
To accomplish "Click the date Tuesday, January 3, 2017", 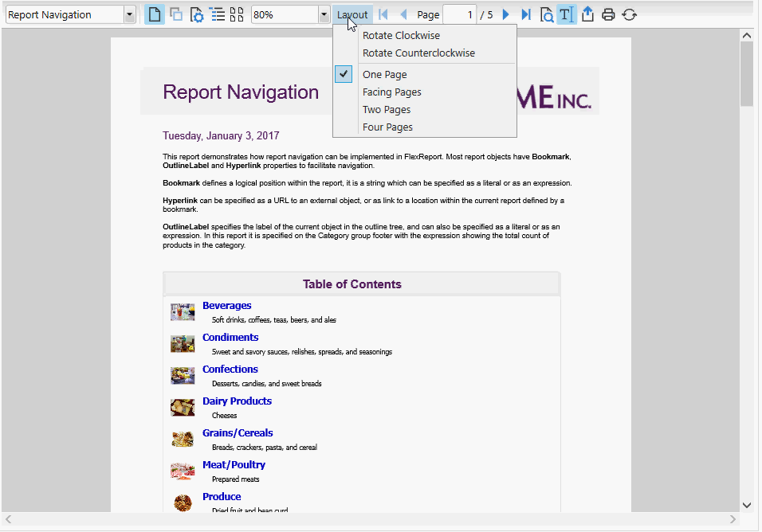I will [x=221, y=136].
